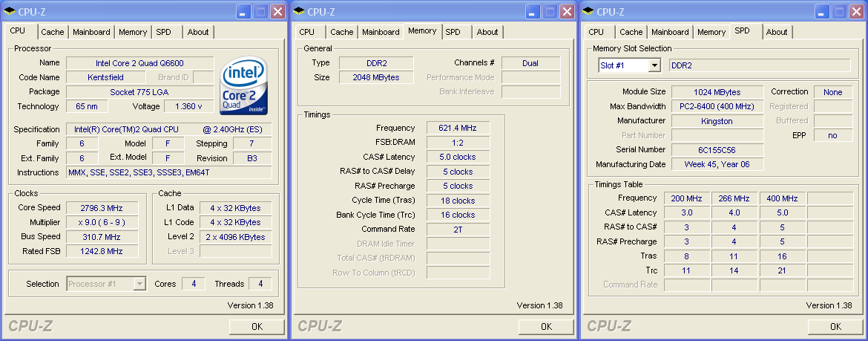Screen dimensions: 868x341
Task: Click the memory frequency 621.4 MHz value
Action: [x=458, y=128]
